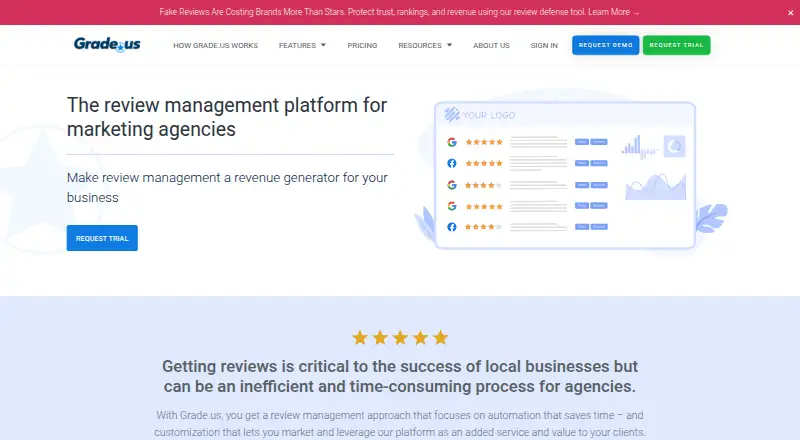Click the Google icon in first review row
Image resolution: width=800 pixels, height=440 pixels.
[x=452, y=142]
